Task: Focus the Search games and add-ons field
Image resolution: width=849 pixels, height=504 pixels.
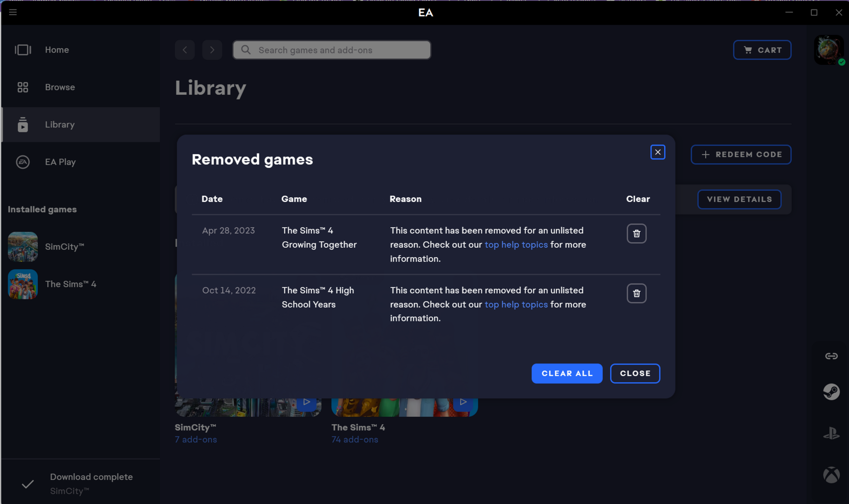Action: (x=332, y=50)
